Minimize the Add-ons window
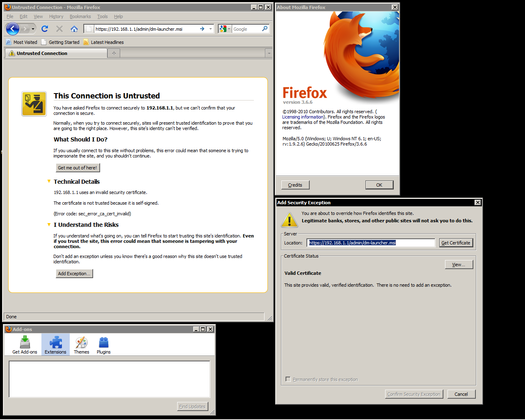 point(196,329)
